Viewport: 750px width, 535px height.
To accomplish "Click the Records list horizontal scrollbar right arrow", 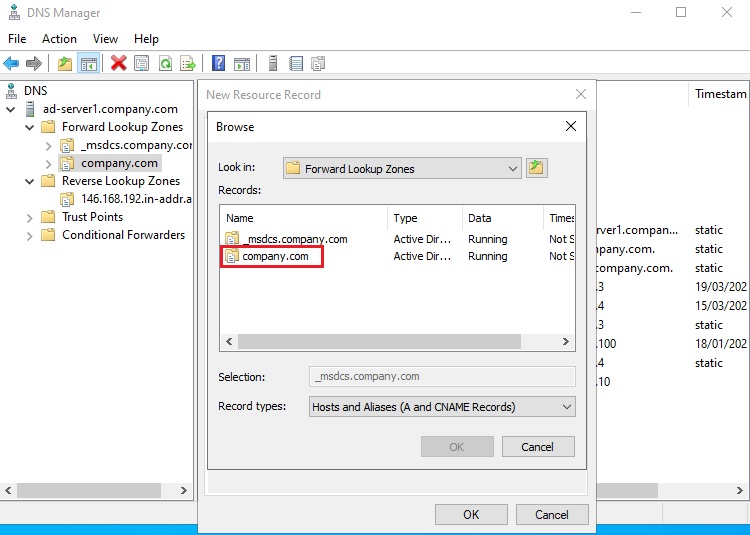I will coord(568,341).
